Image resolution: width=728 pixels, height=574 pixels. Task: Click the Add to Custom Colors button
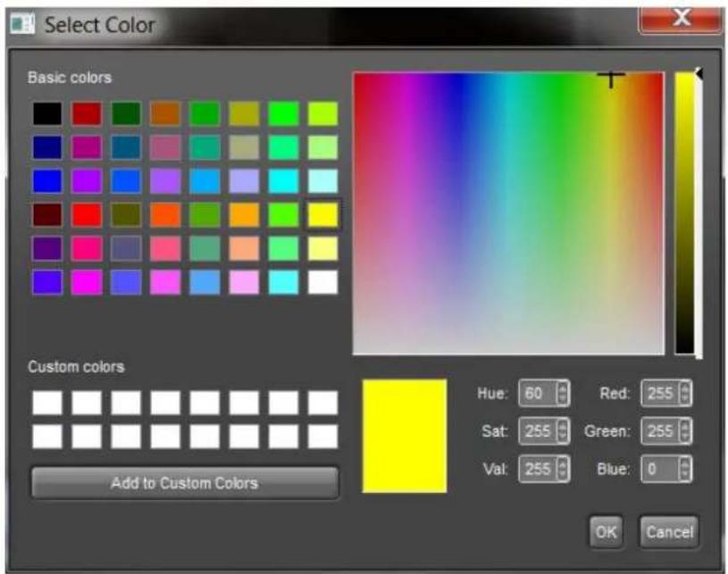[x=185, y=483]
